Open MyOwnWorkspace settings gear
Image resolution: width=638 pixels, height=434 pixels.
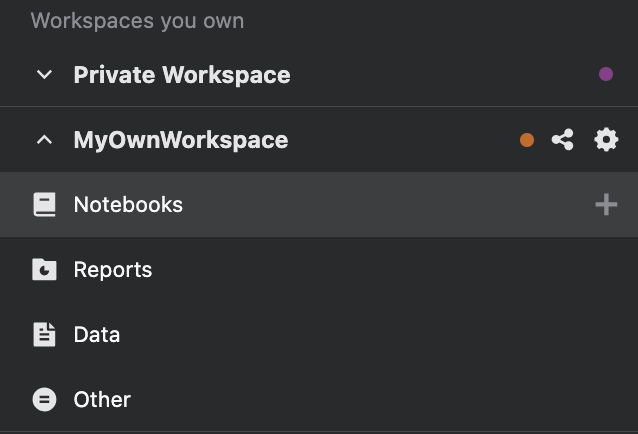606,140
